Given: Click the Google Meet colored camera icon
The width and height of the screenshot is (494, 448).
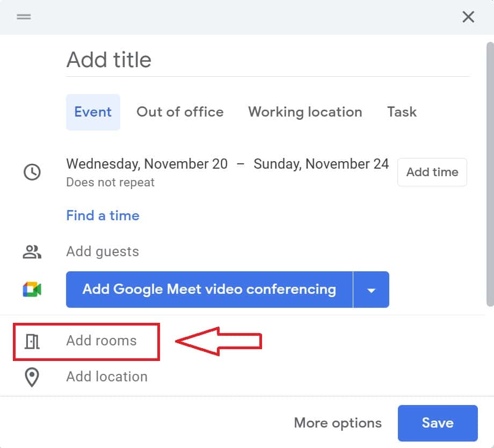Looking at the screenshot, I should (x=32, y=289).
